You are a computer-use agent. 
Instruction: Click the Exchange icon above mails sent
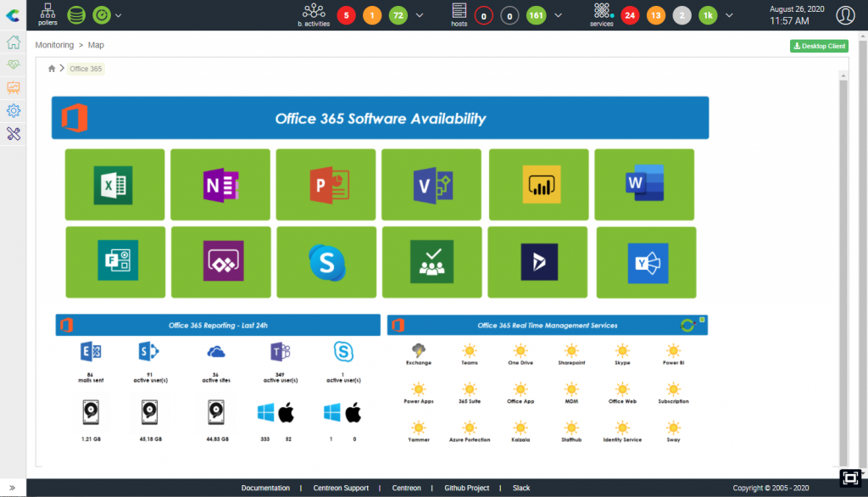coord(91,352)
